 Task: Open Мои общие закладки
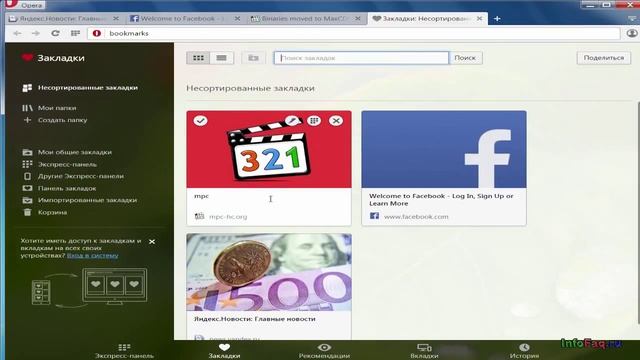tap(67, 152)
